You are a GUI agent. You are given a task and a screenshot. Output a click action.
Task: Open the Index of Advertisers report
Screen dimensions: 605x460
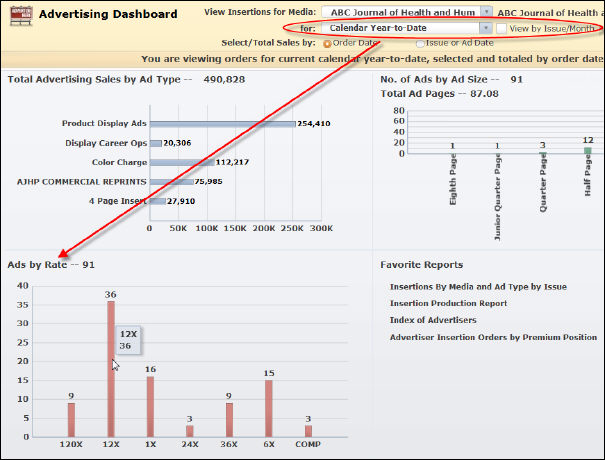[x=432, y=320]
